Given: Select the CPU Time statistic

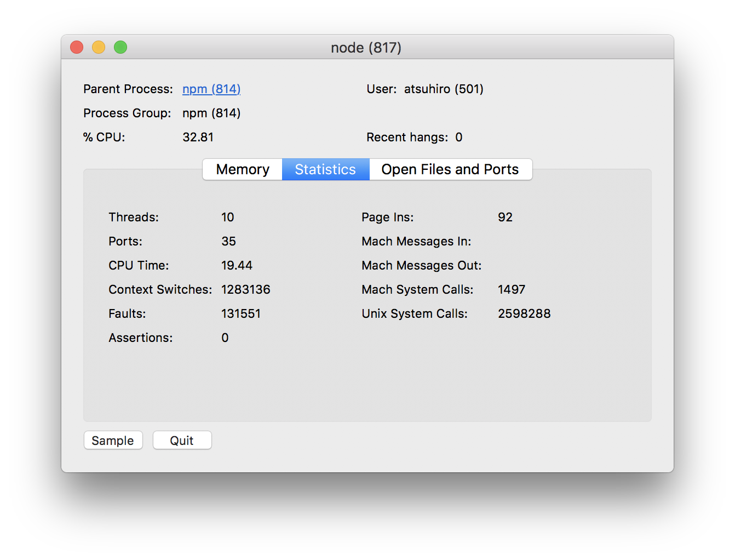Looking at the screenshot, I should 236,265.
